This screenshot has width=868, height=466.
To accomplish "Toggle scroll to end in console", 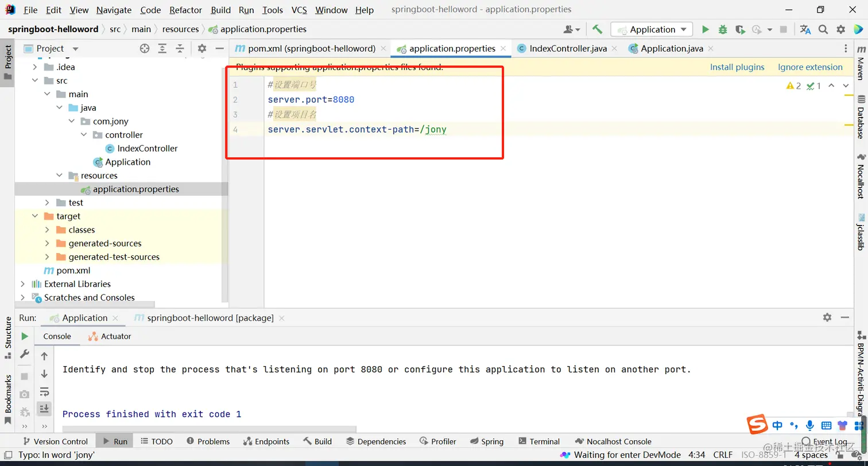I will coord(44,409).
